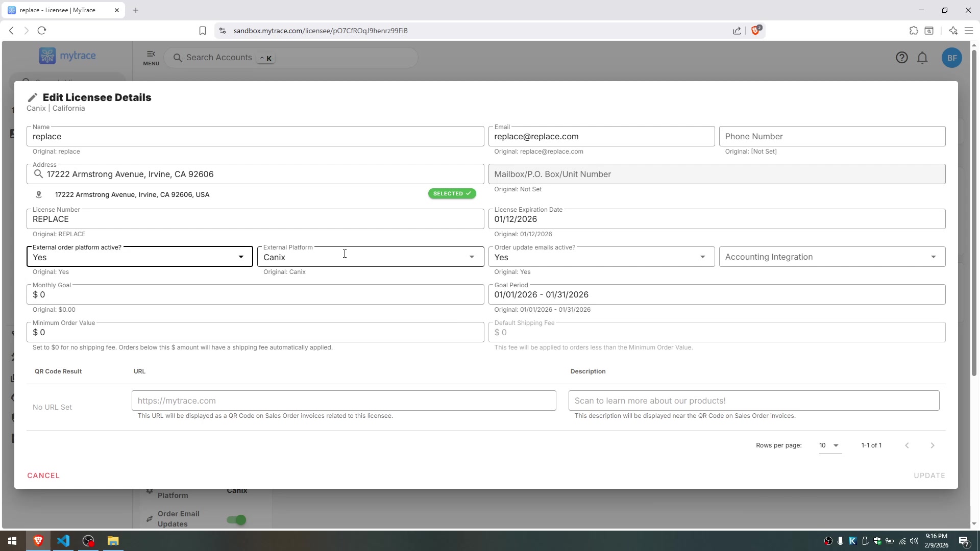Viewport: 980px width, 551px height.
Task: Click the page share icon
Action: pos(737,31)
